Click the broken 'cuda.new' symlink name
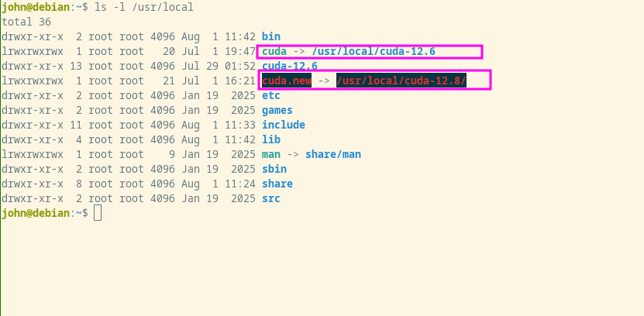 pos(287,81)
